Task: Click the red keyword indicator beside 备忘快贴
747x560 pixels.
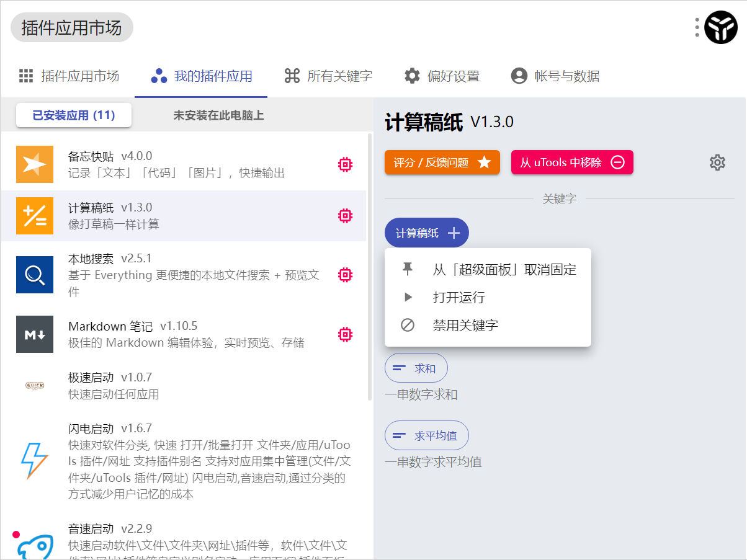Action: tap(345, 164)
